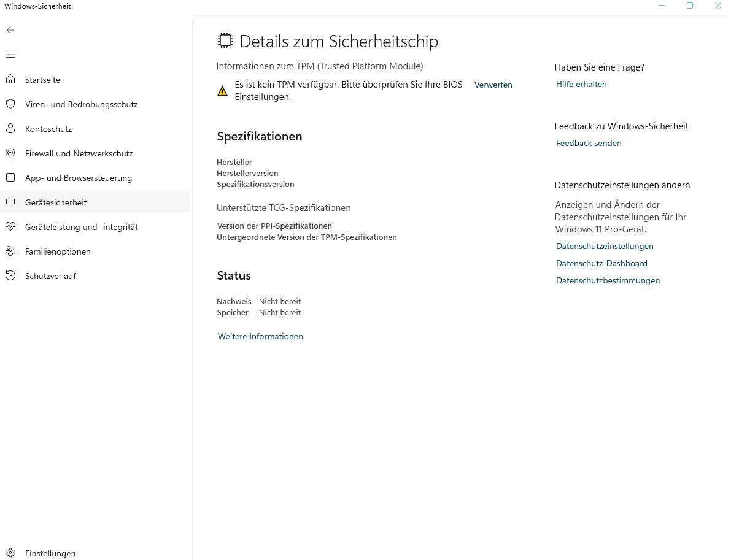The width and height of the screenshot is (731, 560).
Task: Open the Datenschutzbestimmungen link
Action: click(608, 280)
